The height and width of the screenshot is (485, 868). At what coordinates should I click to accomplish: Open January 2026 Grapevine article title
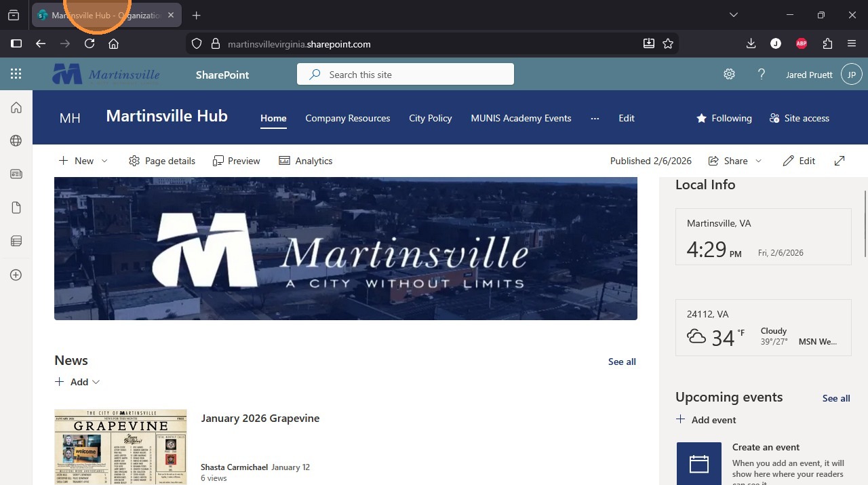pos(260,418)
